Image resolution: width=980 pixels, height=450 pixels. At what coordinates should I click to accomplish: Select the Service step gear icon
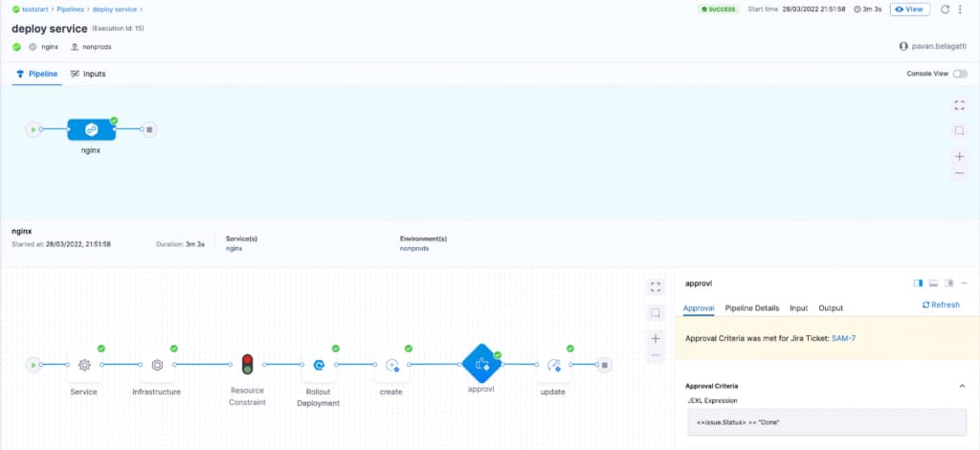(84, 365)
